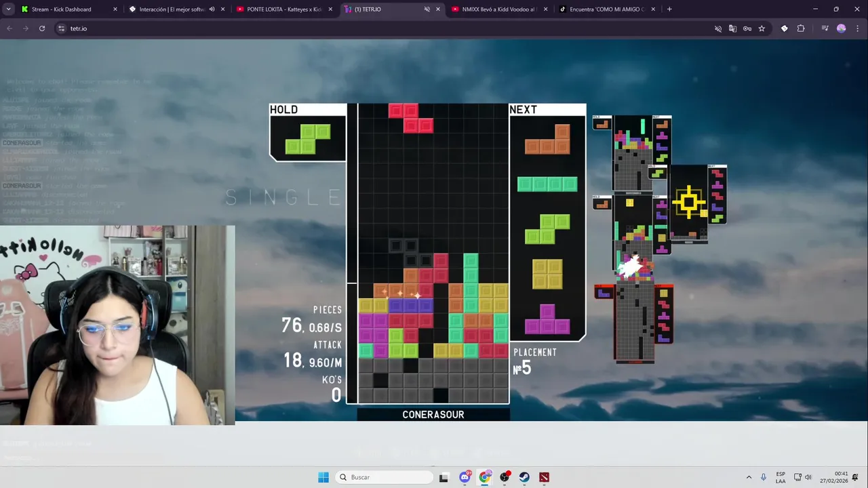Screen dimensions: 868x488
Task: Open Task View on the taskbar
Action: coord(443,477)
